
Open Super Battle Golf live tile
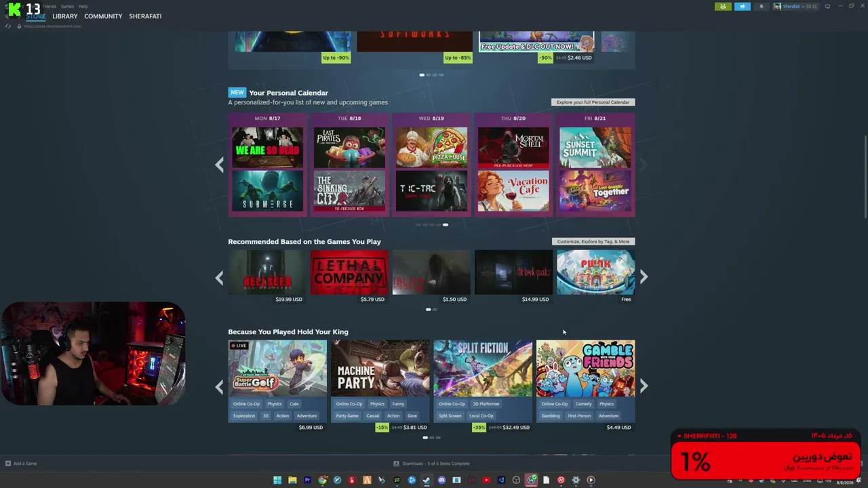tap(277, 368)
